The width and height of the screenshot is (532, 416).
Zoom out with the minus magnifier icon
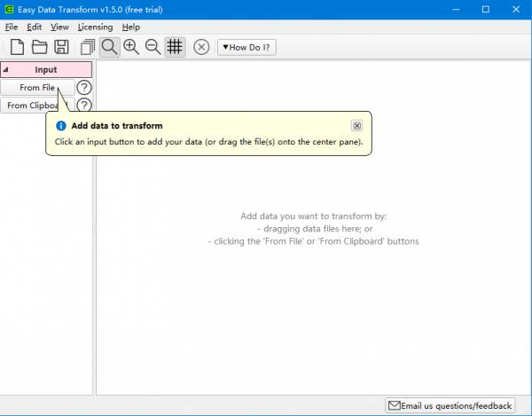(153, 47)
